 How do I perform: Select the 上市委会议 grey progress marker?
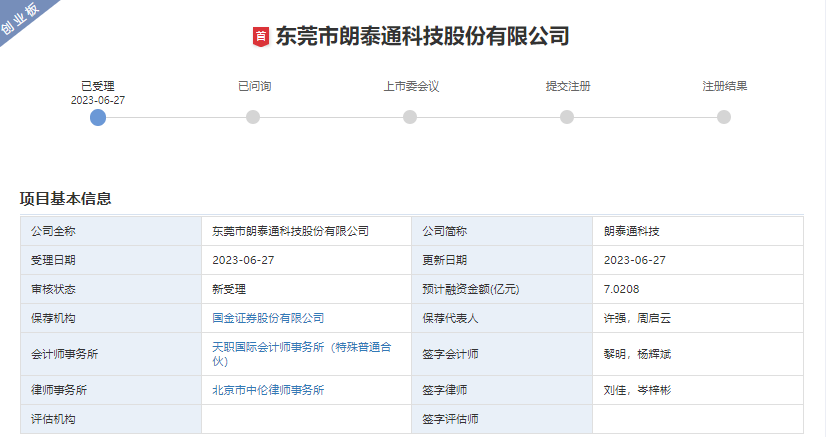click(410, 117)
